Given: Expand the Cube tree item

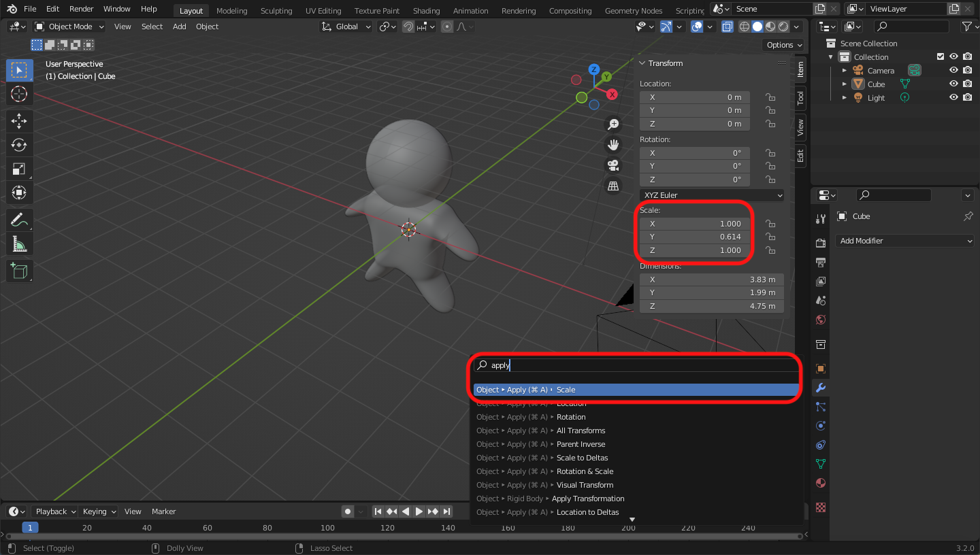Looking at the screenshot, I should (x=845, y=84).
